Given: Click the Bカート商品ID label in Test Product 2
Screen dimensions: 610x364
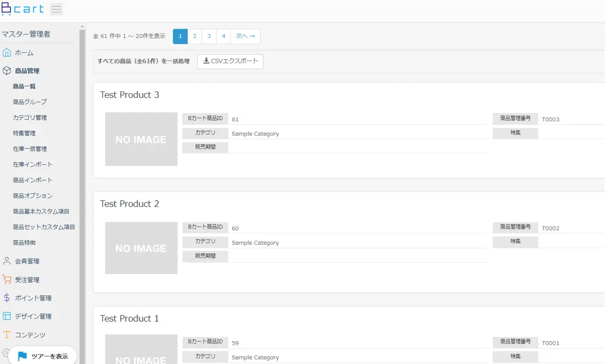Looking at the screenshot, I should coord(205,227).
